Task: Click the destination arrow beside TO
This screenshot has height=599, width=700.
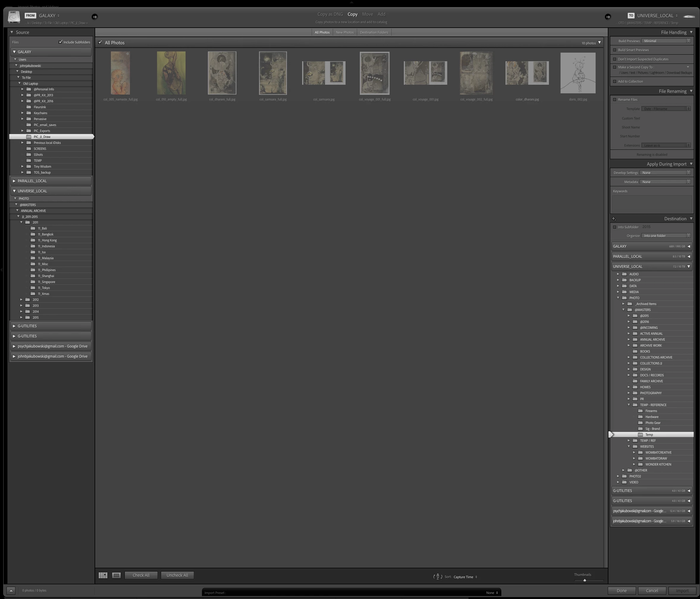Action: [x=608, y=17]
